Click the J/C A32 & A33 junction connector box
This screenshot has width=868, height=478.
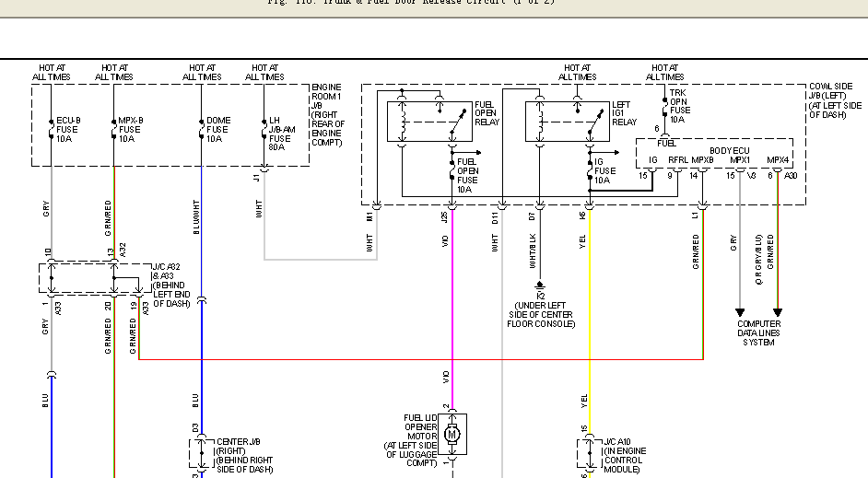click(95, 278)
